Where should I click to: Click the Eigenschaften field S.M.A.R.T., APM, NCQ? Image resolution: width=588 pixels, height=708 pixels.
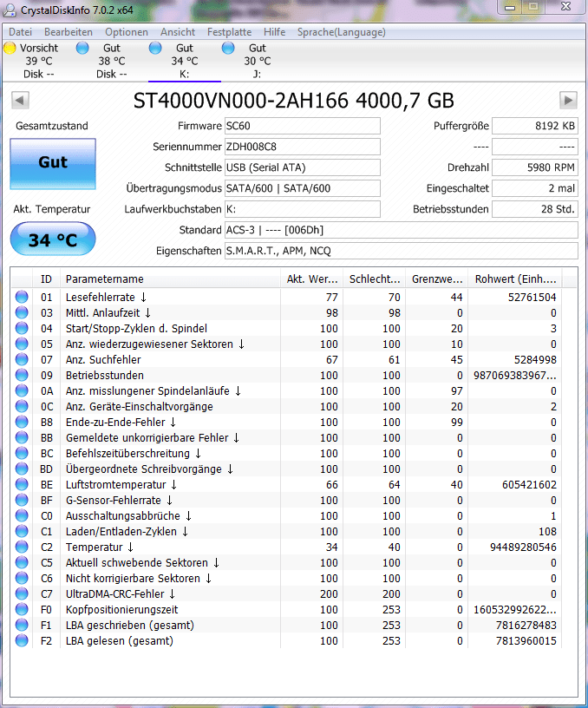[x=402, y=251]
